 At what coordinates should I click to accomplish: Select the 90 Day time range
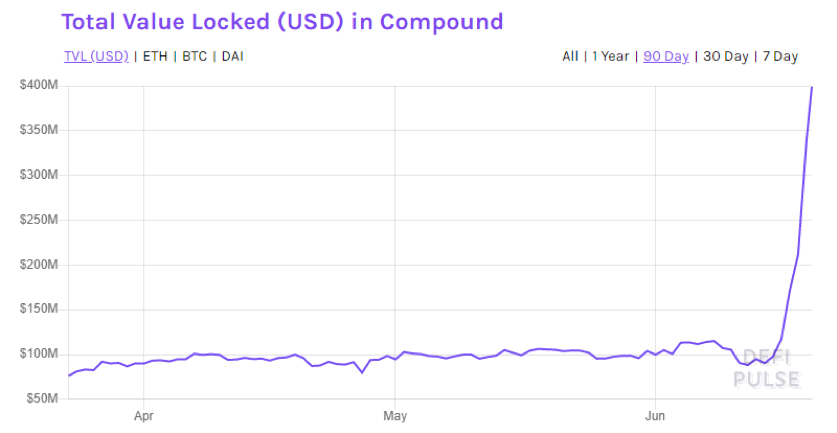point(666,57)
